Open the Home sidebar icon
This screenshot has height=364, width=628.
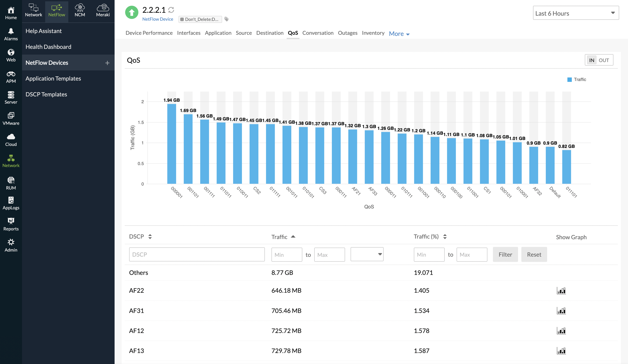tap(11, 12)
